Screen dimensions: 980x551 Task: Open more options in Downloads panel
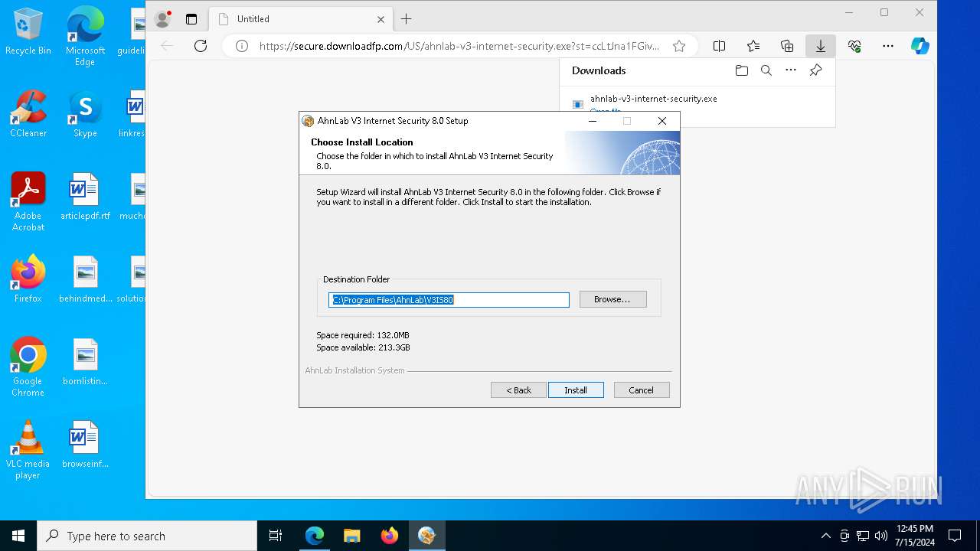coord(791,70)
